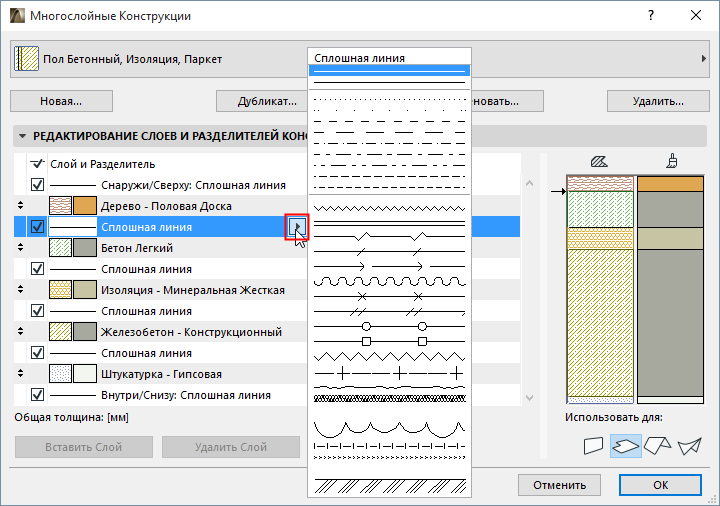Image resolution: width=720 pixels, height=506 pixels.
Task: Click drag handle for Изоляция - Минеральная Жесткая
Action: pos(20,289)
